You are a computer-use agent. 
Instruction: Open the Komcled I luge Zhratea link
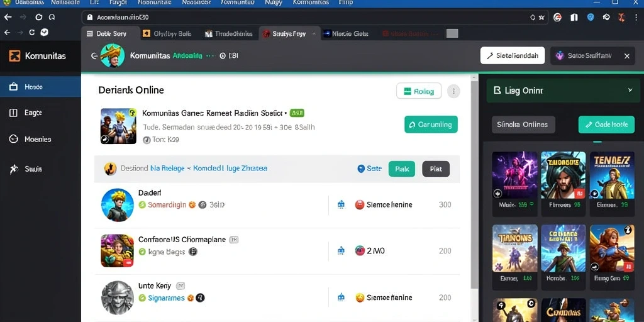pyautogui.click(x=230, y=169)
